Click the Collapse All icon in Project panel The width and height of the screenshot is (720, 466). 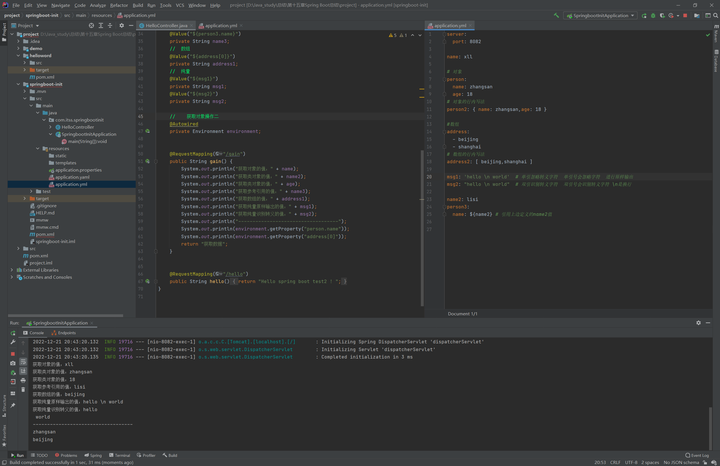coord(111,26)
